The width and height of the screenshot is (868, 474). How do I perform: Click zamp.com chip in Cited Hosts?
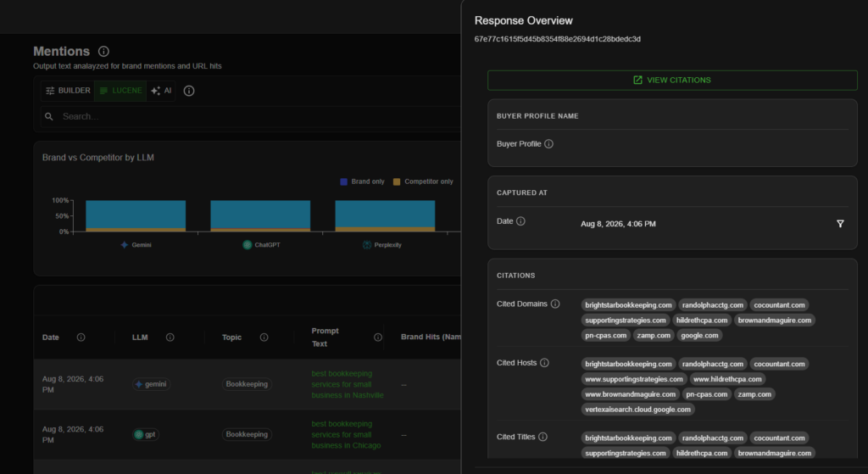point(754,394)
